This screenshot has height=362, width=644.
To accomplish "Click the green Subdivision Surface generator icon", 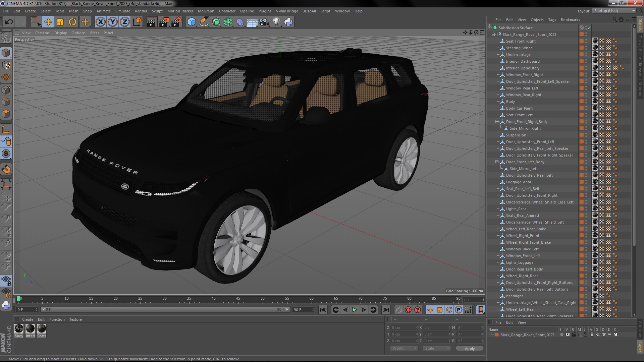I will [216, 22].
